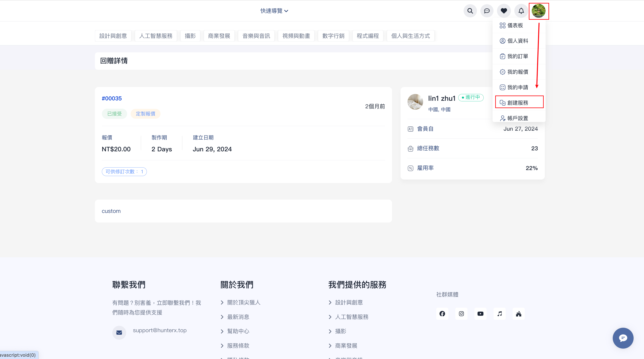
Task: Expand 關於頂尖獵人 footer link chevron
Action: tap(222, 302)
